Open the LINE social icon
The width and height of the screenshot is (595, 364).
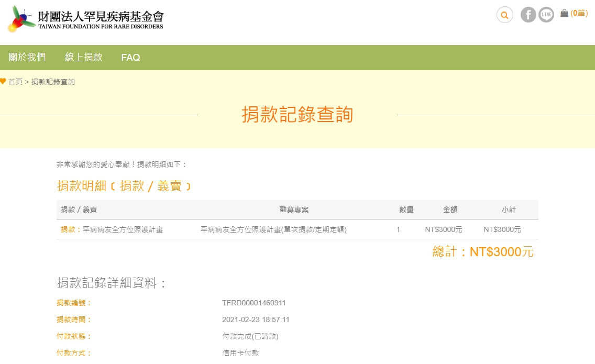click(546, 15)
